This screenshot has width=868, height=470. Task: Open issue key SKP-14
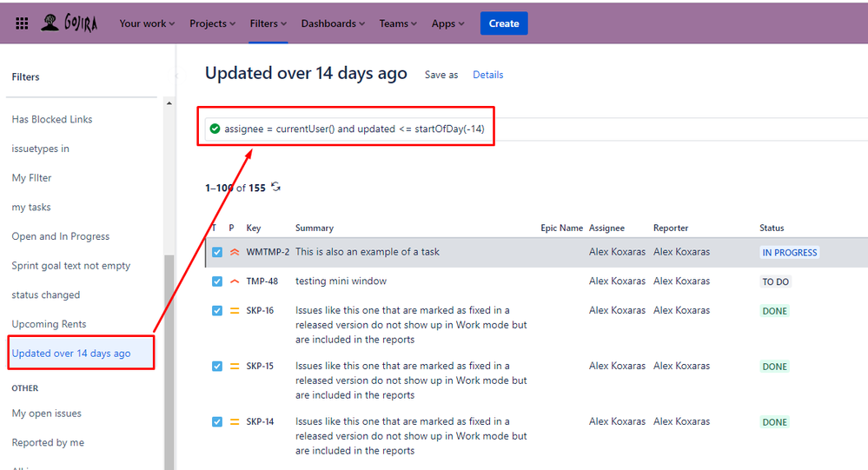[x=260, y=422]
